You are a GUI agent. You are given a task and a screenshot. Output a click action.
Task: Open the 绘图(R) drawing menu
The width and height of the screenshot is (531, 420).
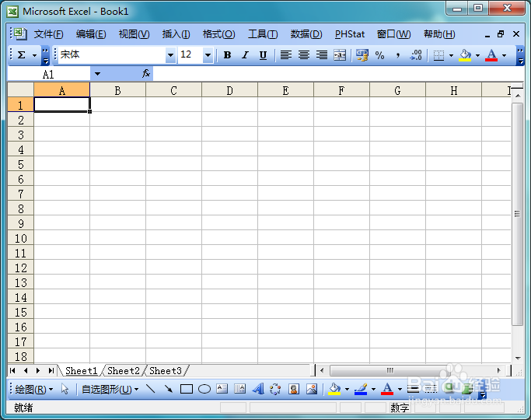coord(34,390)
